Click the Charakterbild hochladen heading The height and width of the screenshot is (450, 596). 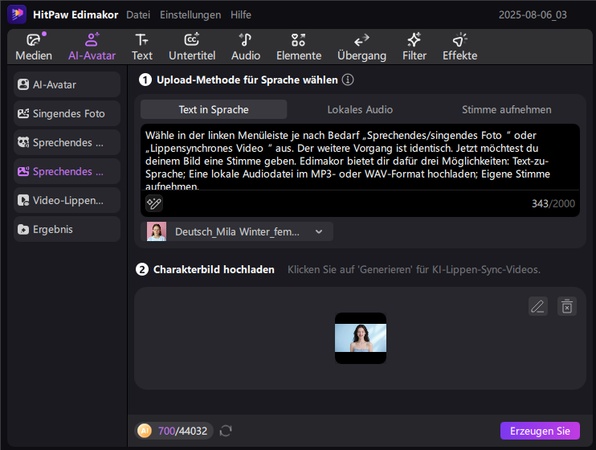(x=214, y=269)
